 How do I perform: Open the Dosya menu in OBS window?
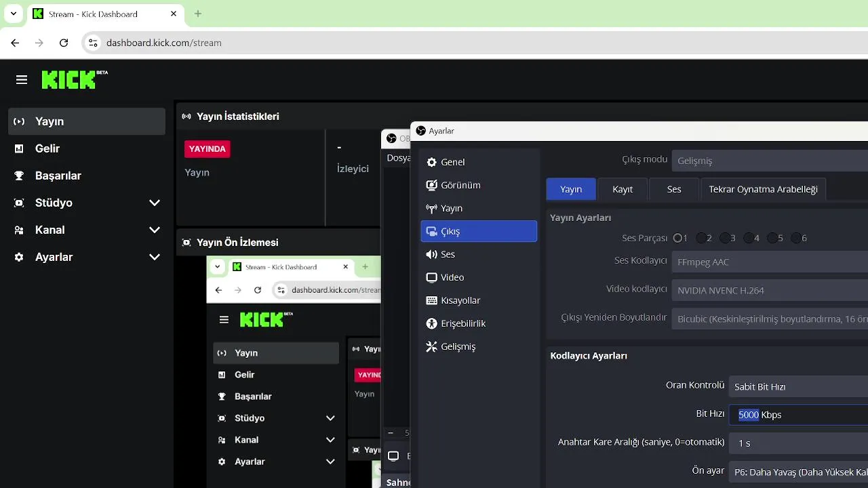click(x=398, y=158)
